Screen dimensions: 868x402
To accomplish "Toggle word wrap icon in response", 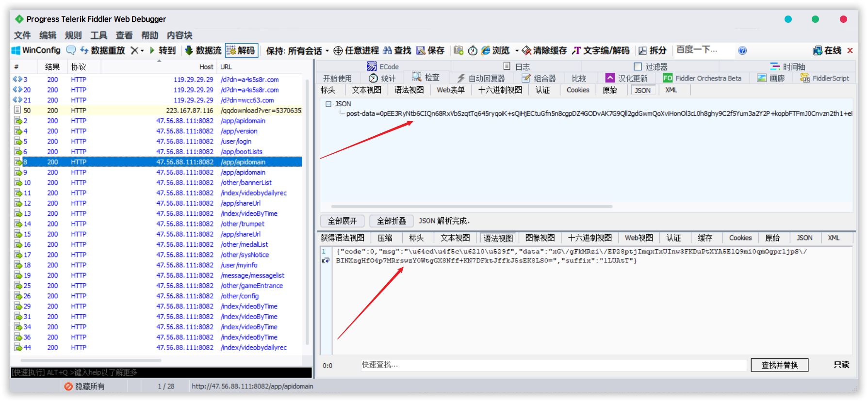I will (x=326, y=260).
